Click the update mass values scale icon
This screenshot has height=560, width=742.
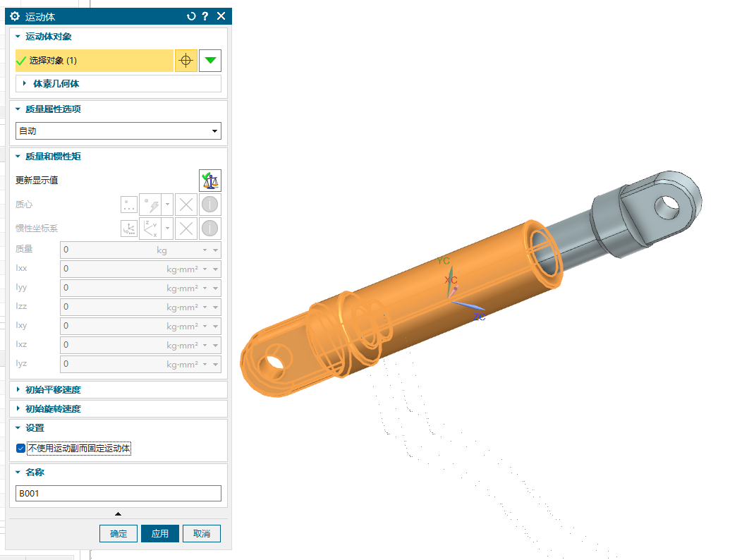click(210, 181)
